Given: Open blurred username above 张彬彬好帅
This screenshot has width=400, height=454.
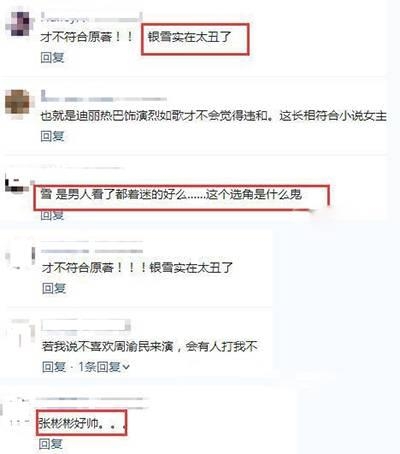Looking at the screenshot, I should coord(92,399).
